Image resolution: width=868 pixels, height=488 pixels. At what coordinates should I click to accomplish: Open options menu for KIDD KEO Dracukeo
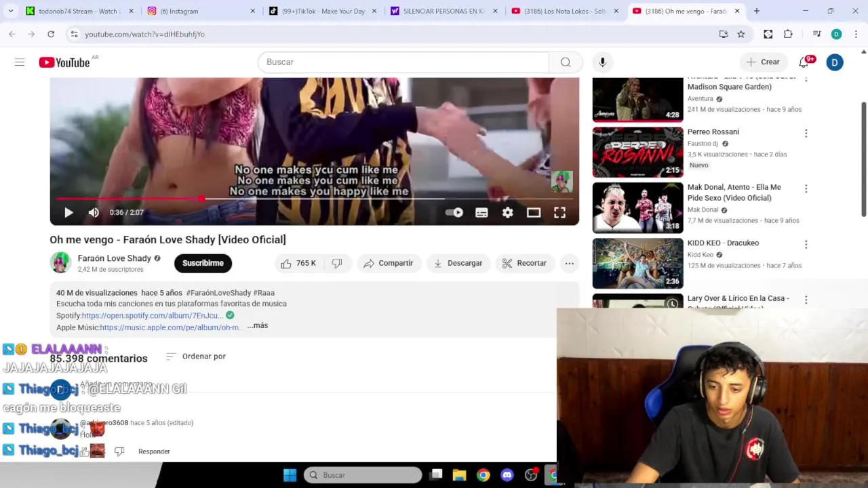tap(806, 245)
